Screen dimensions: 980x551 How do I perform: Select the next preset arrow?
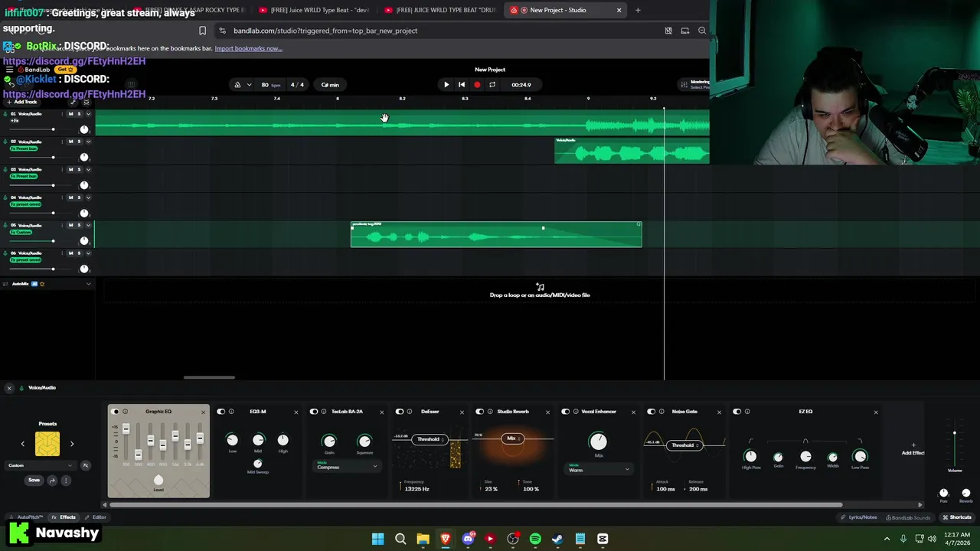(x=72, y=444)
